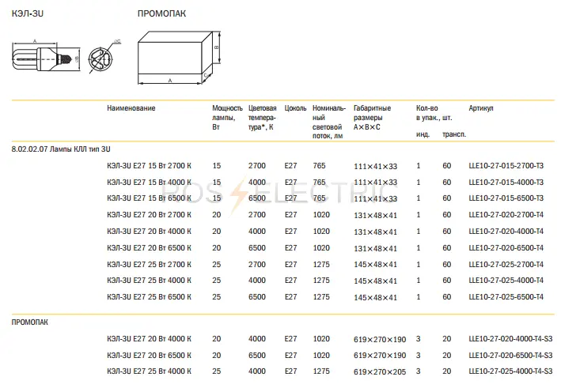Click promo-pack row КЭЛ-3U E27 25 Вт 4000 К at the bottom
The height and width of the screenshot is (392, 561).
[149, 371]
